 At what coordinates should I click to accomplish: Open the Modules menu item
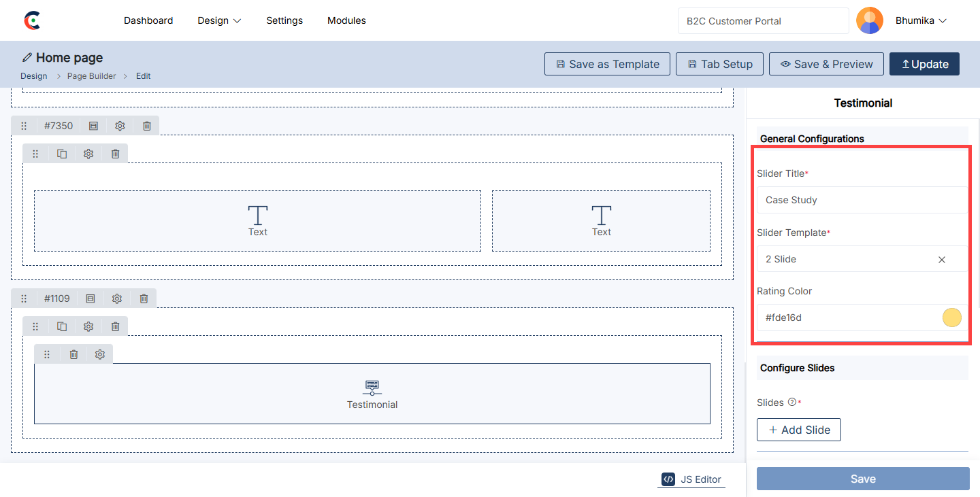tap(346, 20)
